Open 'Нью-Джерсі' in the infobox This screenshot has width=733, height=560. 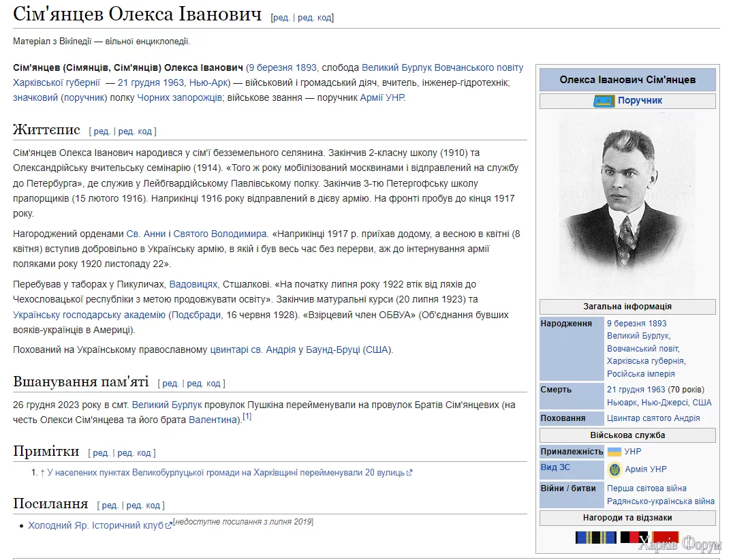coord(664,403)
